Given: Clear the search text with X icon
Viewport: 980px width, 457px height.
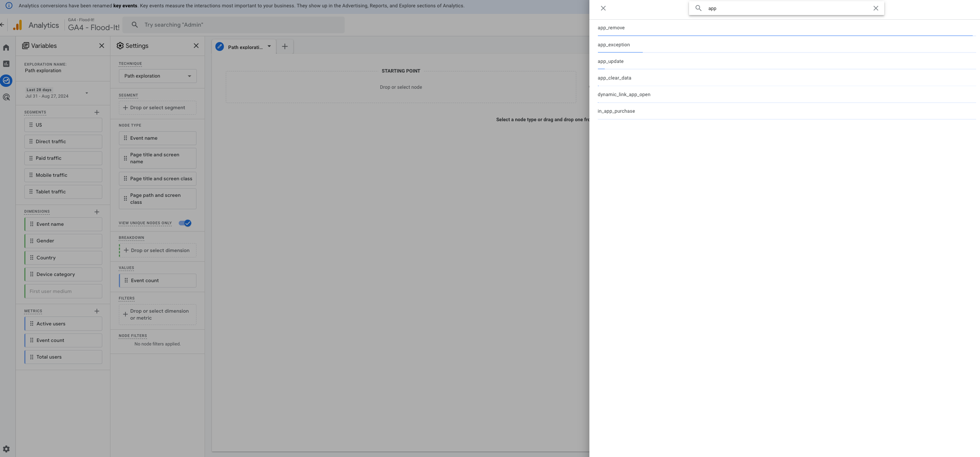Looking at the screenshot, I should coord(876,8).
